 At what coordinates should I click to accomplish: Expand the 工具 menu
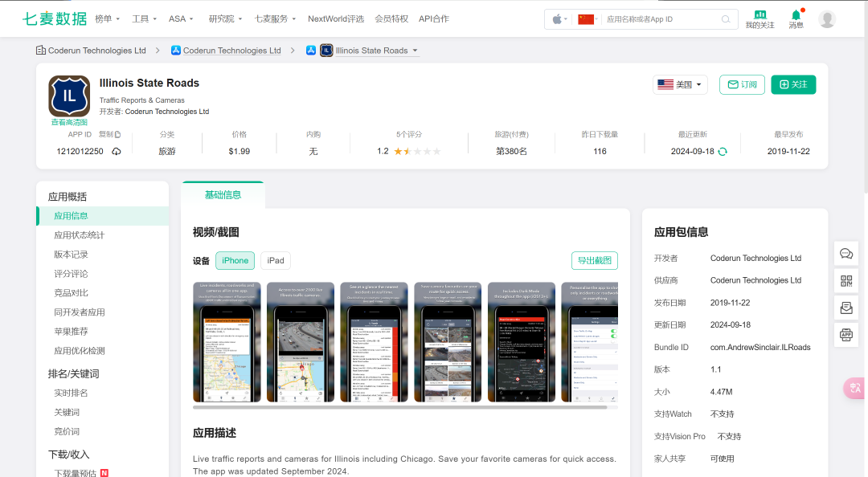click(x=144, y=18)
